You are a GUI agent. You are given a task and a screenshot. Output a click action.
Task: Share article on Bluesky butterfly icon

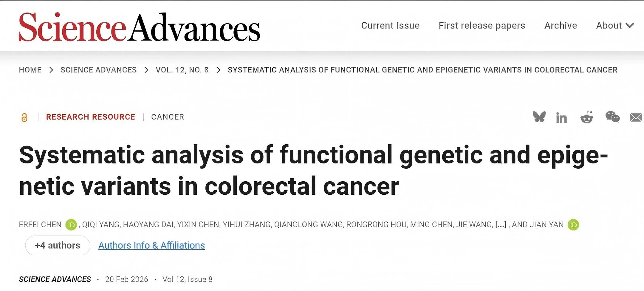(x=539, y=117)
